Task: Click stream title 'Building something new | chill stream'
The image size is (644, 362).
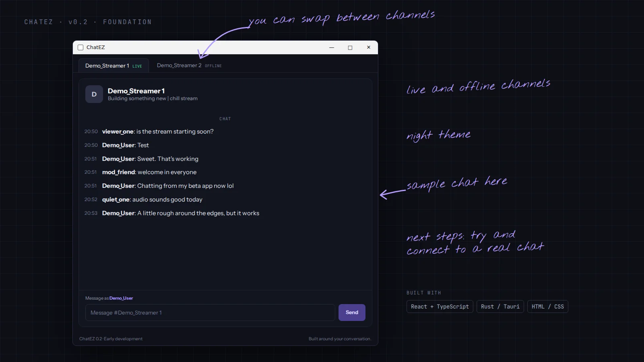Action: pos(153,99)
